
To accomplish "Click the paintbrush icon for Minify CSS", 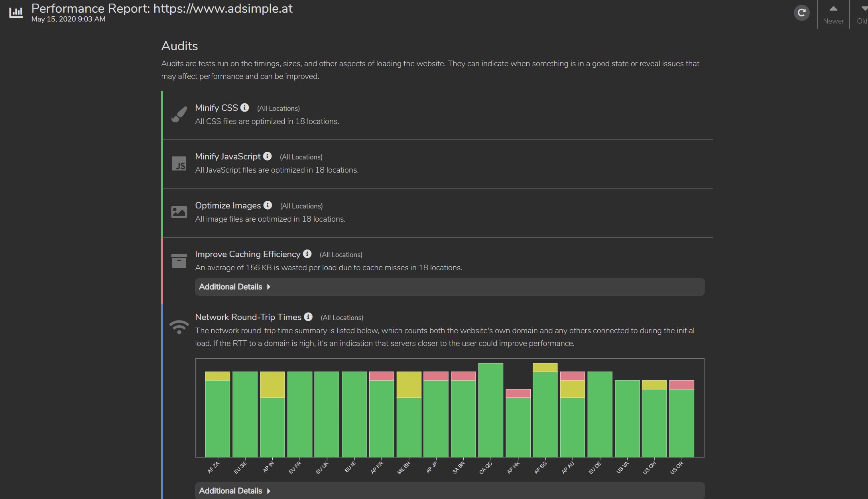I will 179,114.
